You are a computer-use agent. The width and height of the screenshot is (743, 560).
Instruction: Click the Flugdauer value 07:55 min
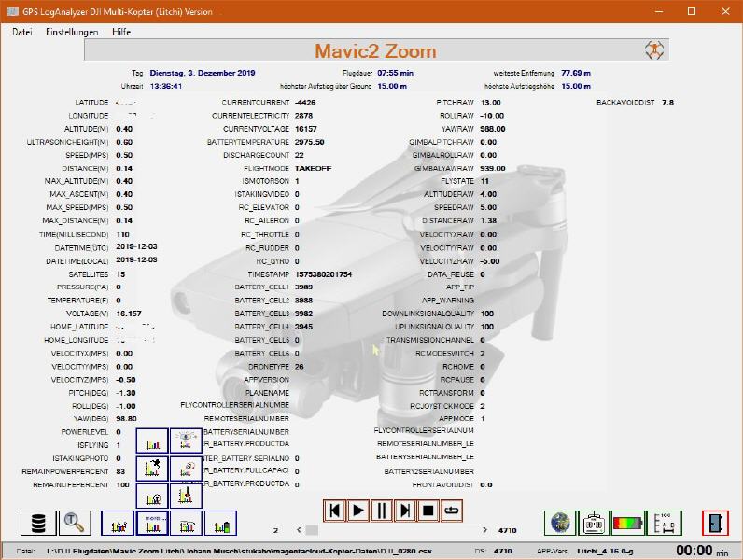tap(395, 73)
